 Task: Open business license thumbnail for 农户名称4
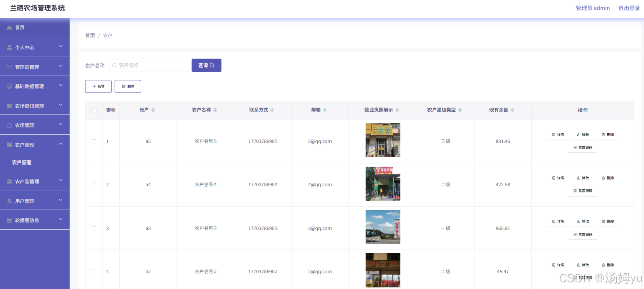tap(383, 184)
